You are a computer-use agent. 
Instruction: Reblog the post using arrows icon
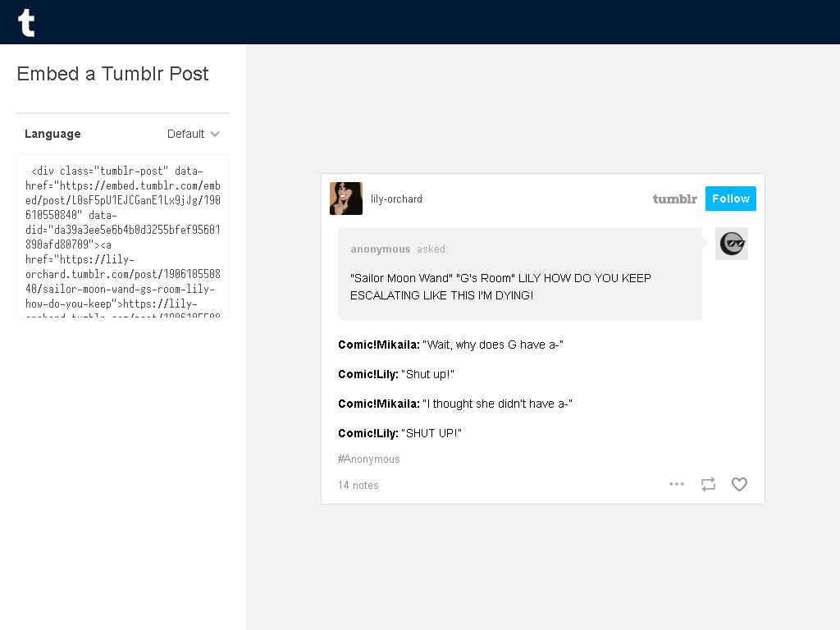pyautogui.click(x=708, y=484)
